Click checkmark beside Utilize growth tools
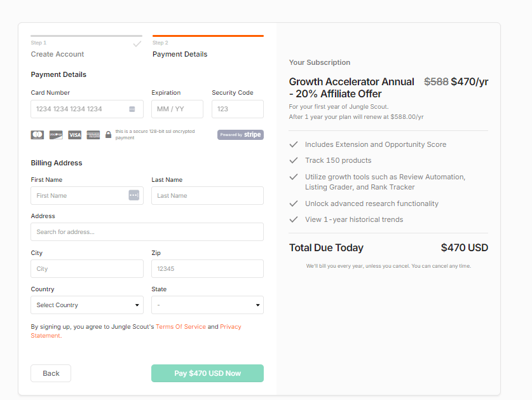 tap(294, 177)
